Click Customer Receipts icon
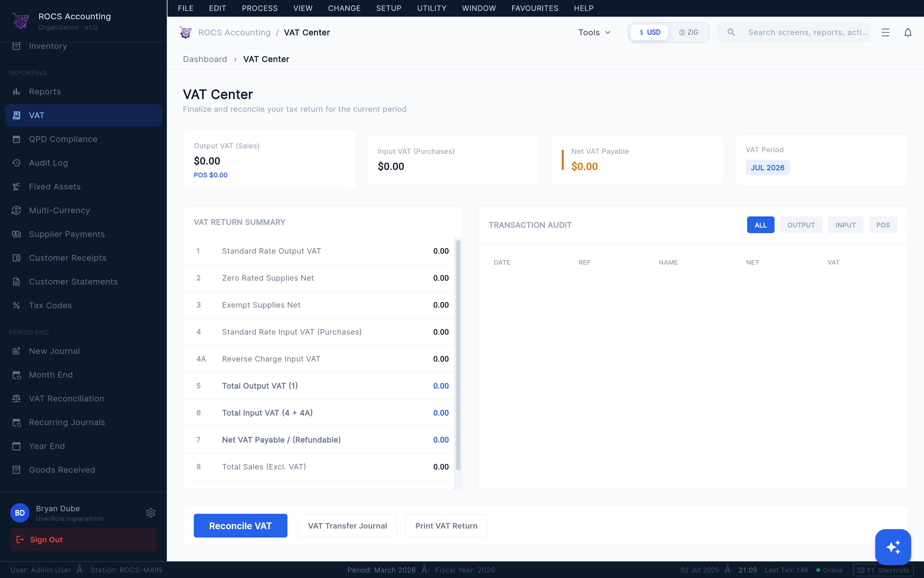The width and height of the screenshot is (924, 578). point(16,258)
